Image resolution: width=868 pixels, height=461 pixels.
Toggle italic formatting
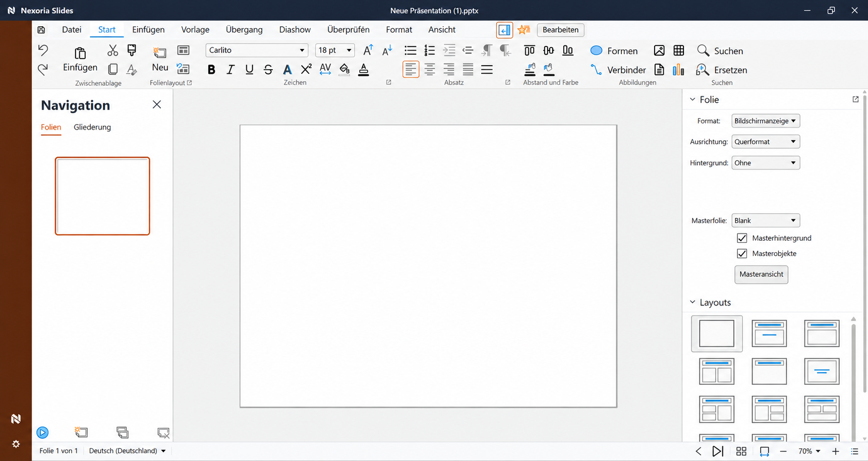(230, 70)
